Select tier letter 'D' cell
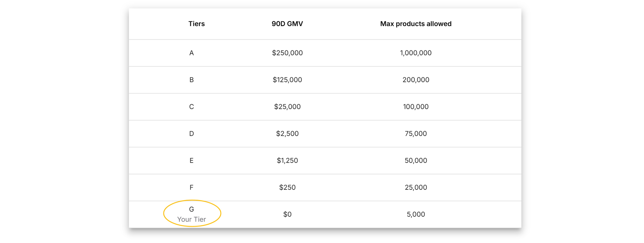Viewport: 644px width, 243px height. pyautogui.click(x=191, y=134)
